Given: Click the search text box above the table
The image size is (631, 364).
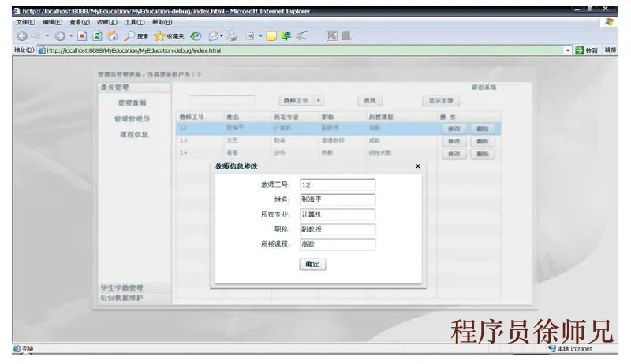Looking at the screenshot, I should point(222,100).
